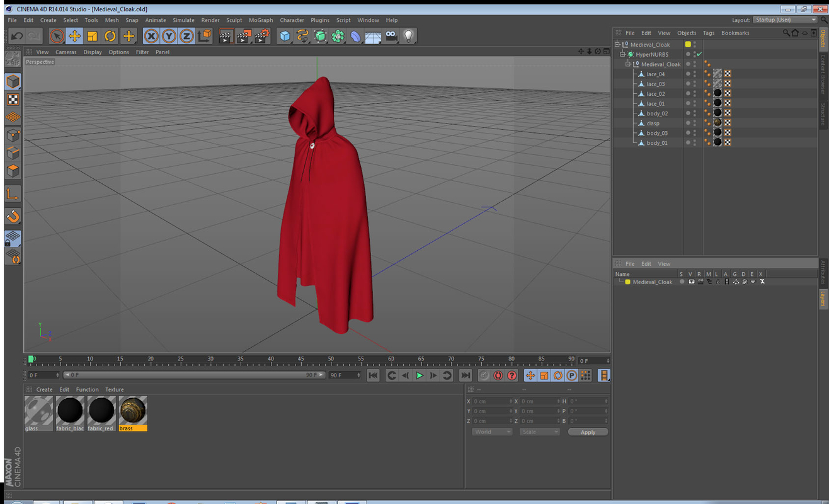Collapse the HyperNURBS hierarchy

622,54
